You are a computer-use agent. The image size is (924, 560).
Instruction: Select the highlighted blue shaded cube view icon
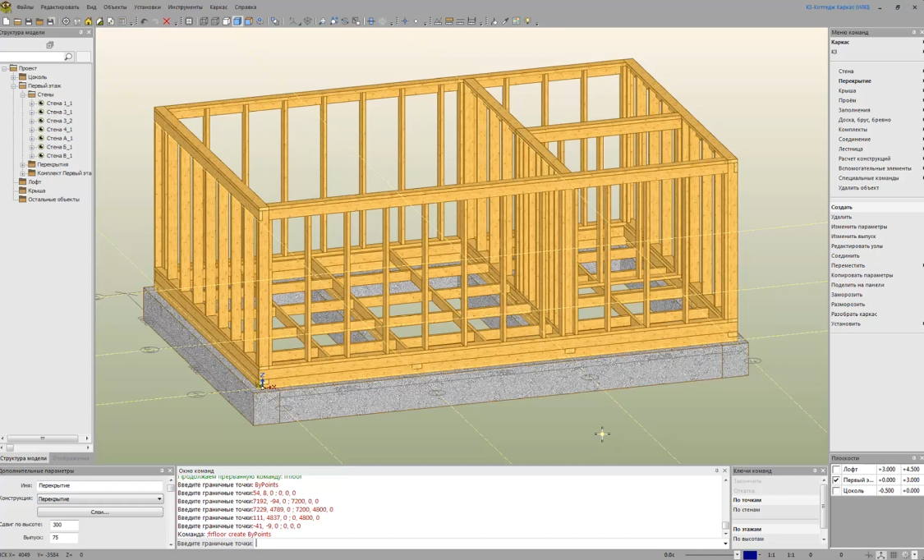[x=237, y=21]
